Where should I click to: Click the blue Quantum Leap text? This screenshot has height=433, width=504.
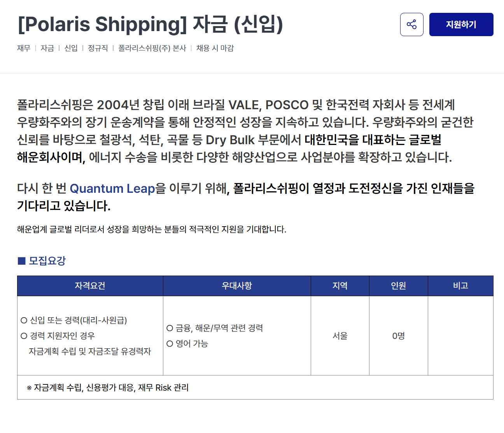coord(112,189)
